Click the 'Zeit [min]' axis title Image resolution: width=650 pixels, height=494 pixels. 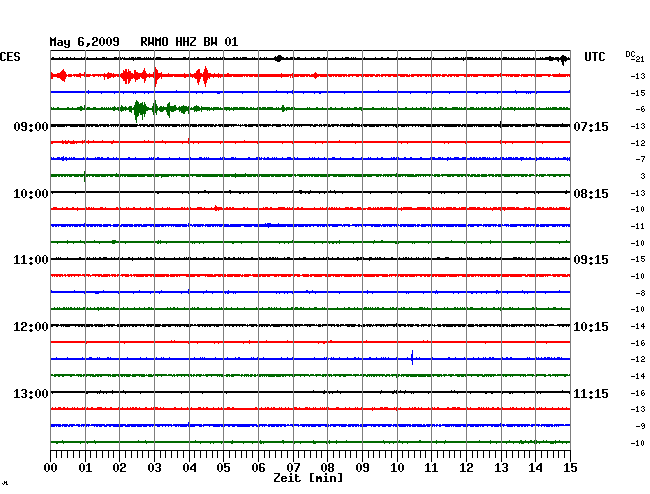coord(308,478)
